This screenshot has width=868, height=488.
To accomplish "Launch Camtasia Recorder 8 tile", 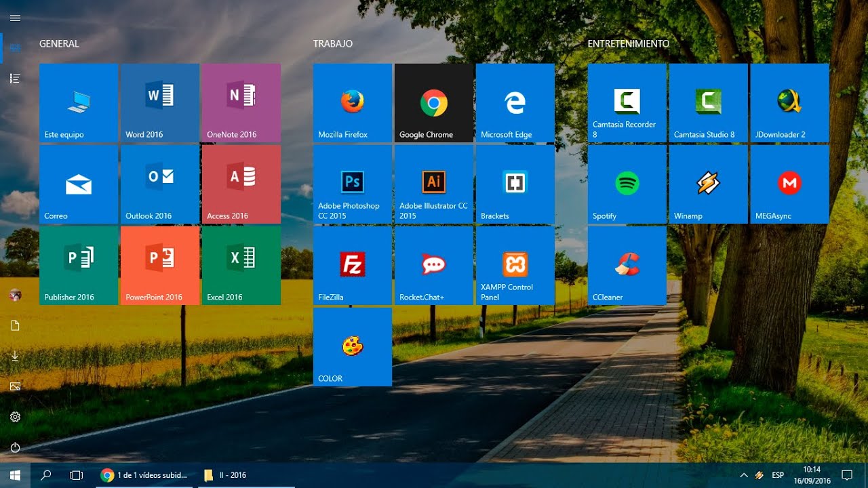I will (x=627, y=103).
